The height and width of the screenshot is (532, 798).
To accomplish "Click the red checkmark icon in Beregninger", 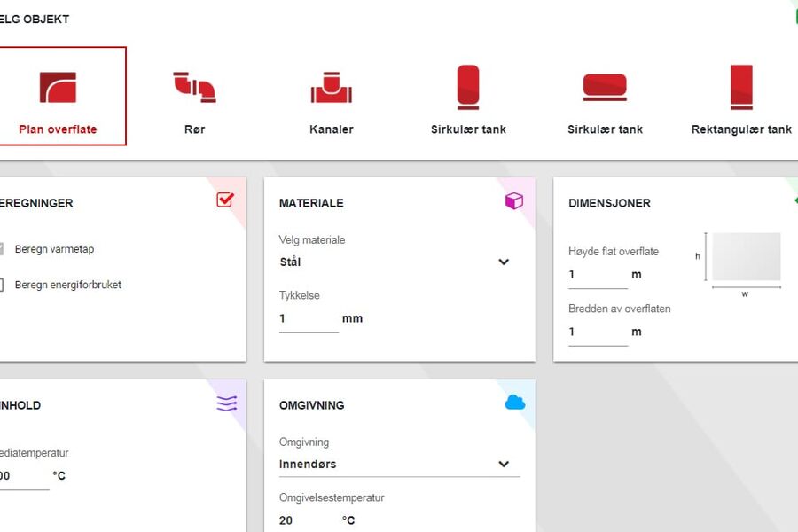I will pyautogui.click(x=225, y=200).
